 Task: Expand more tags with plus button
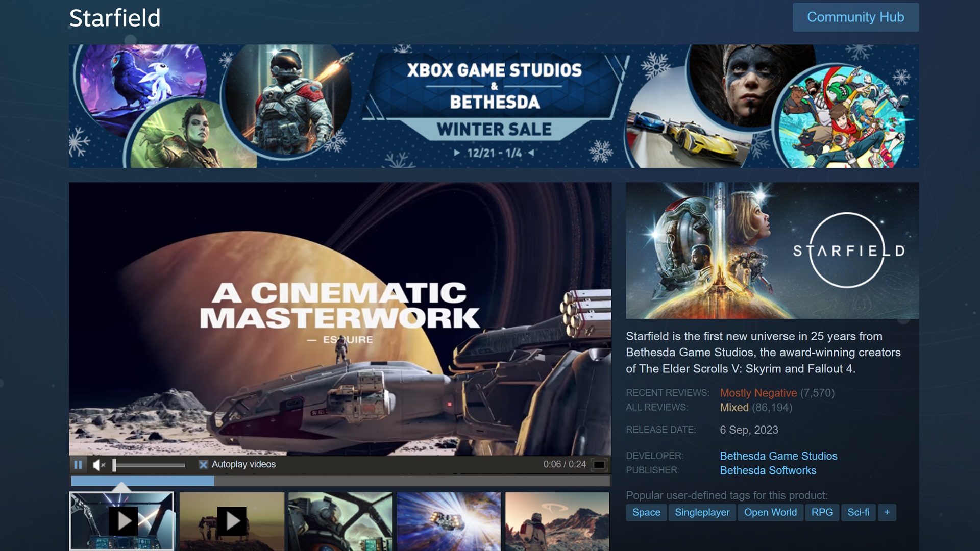click(887, 512)
